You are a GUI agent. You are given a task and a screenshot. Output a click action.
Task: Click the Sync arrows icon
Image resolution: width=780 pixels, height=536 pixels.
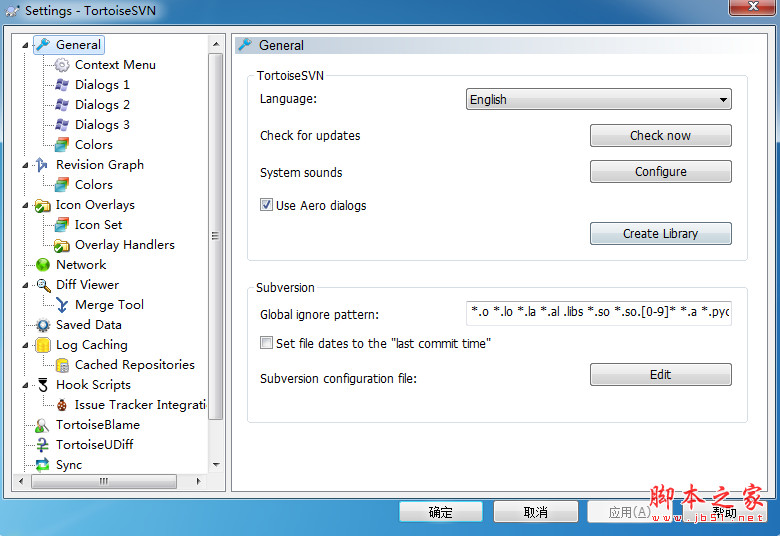point(43,465)
